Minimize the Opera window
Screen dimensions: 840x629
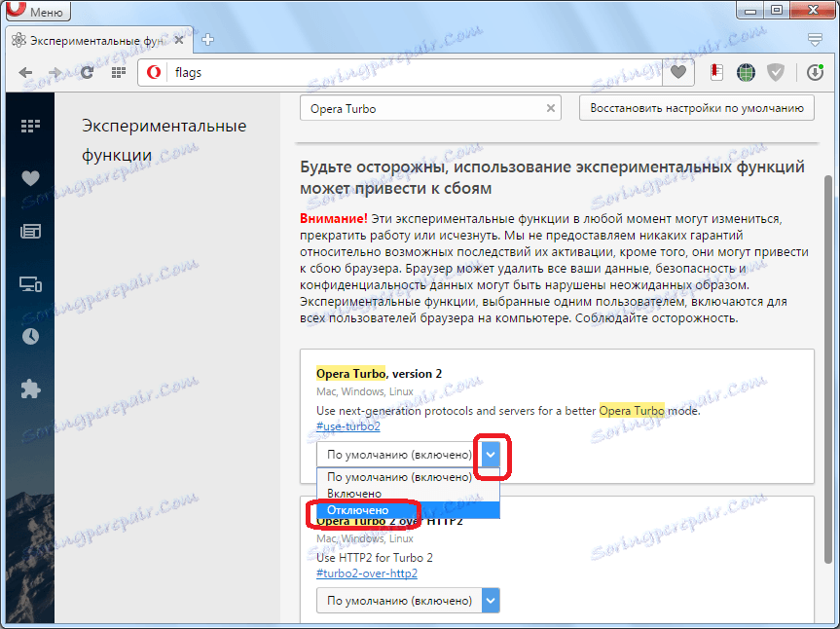pyautogui.click(x=750, y=10)
